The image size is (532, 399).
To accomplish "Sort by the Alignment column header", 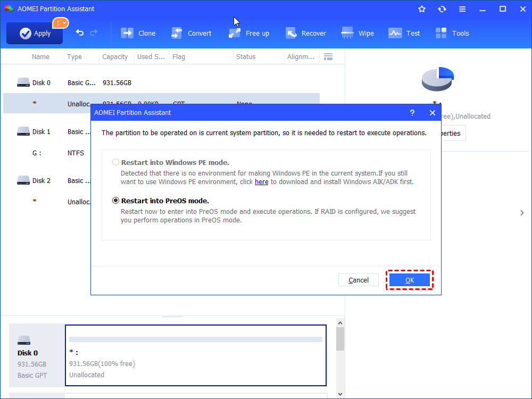I will point(301,57).
